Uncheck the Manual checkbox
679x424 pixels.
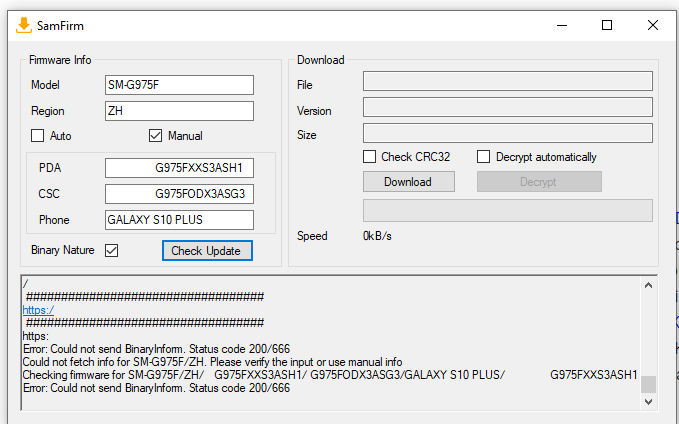coord(155,136)
